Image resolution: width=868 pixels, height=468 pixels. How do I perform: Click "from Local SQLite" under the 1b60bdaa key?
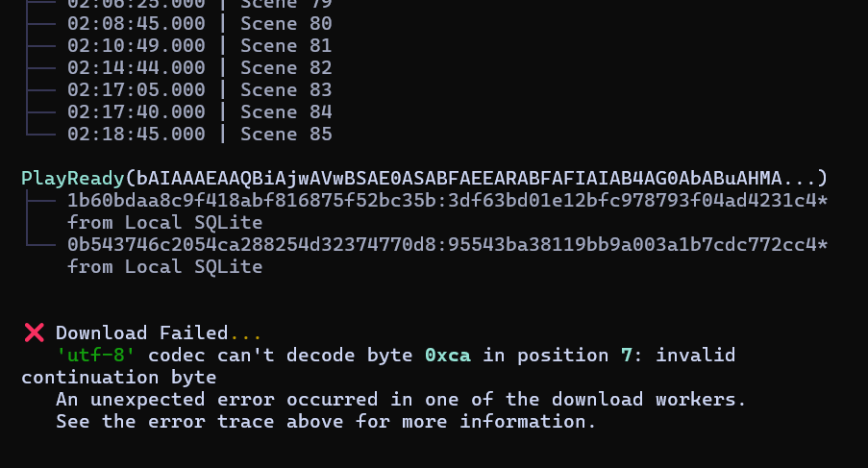(x=164, y=222)
